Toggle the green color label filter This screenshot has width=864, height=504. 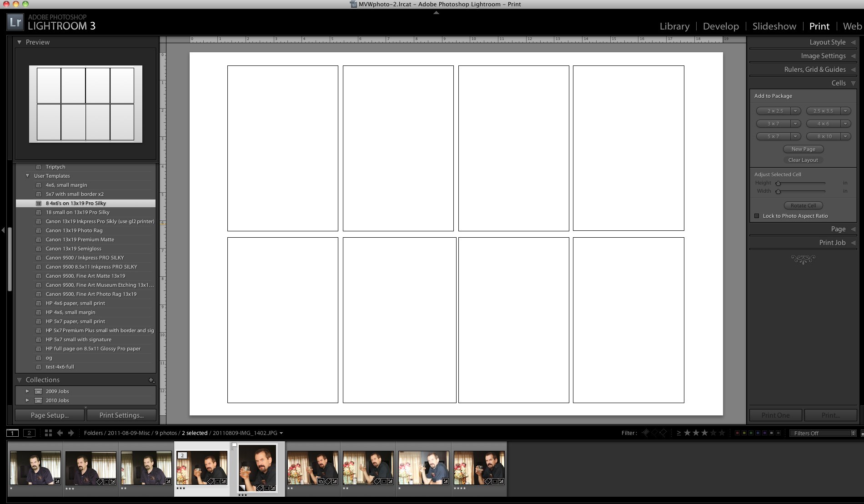tap(751, 433)
